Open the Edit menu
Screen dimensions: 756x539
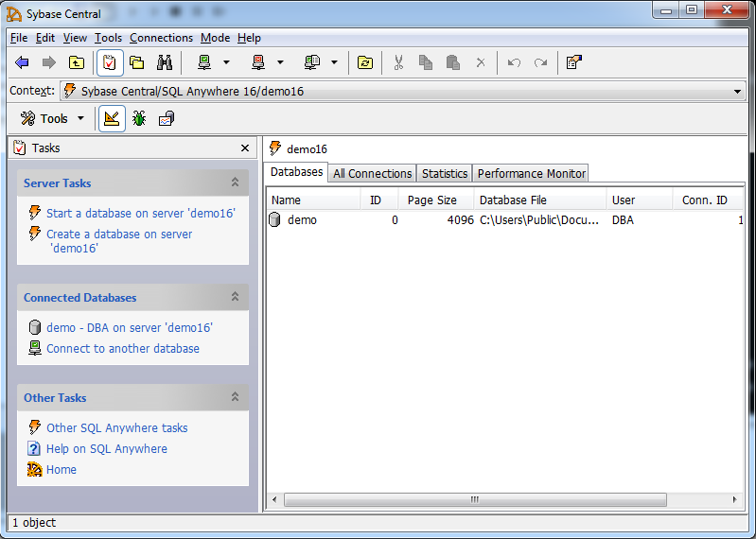[x=45, y=38]
